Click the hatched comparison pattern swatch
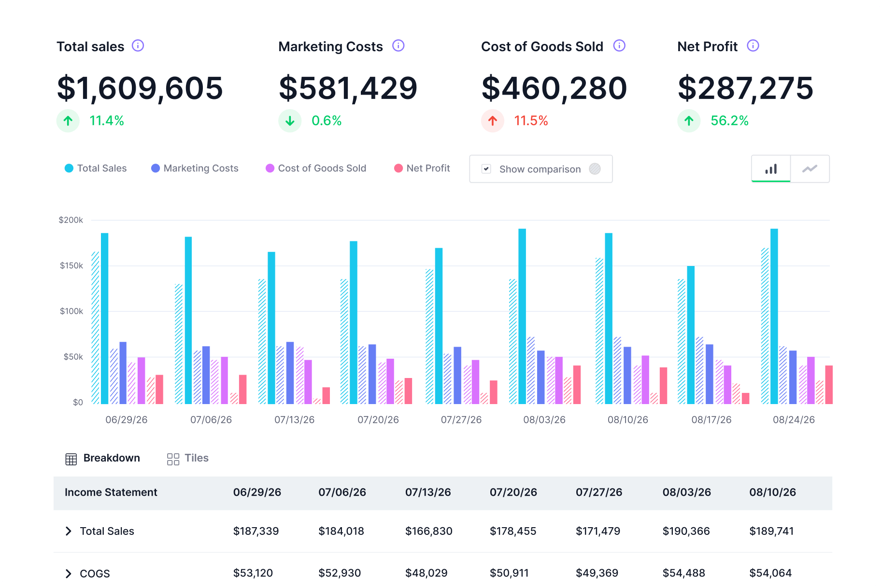The width and height of the screenshot is (882, 588). point(595,169)
